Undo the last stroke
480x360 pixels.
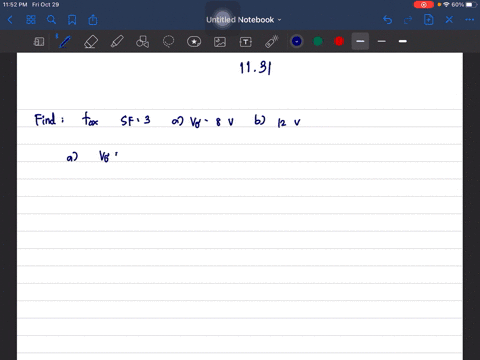point(387,20)
